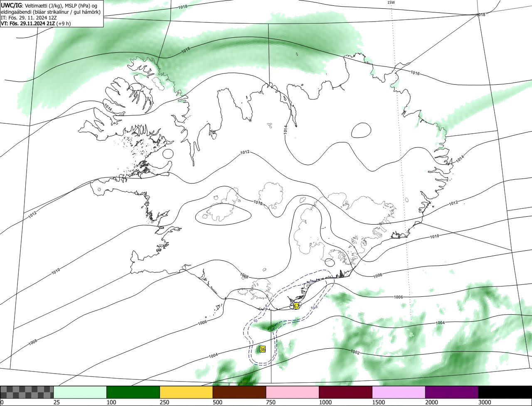
Task: Click the 15W longitude label
Action: [391, 2]
